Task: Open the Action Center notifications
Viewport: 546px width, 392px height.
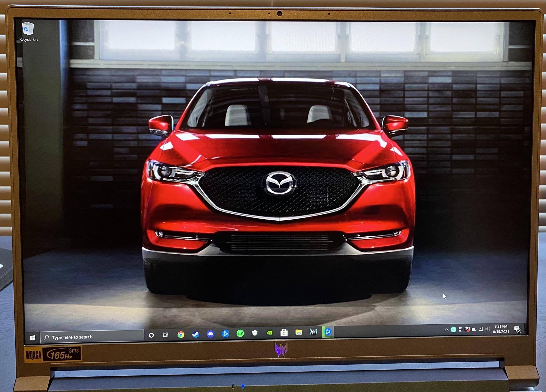Action: (517, 330)
